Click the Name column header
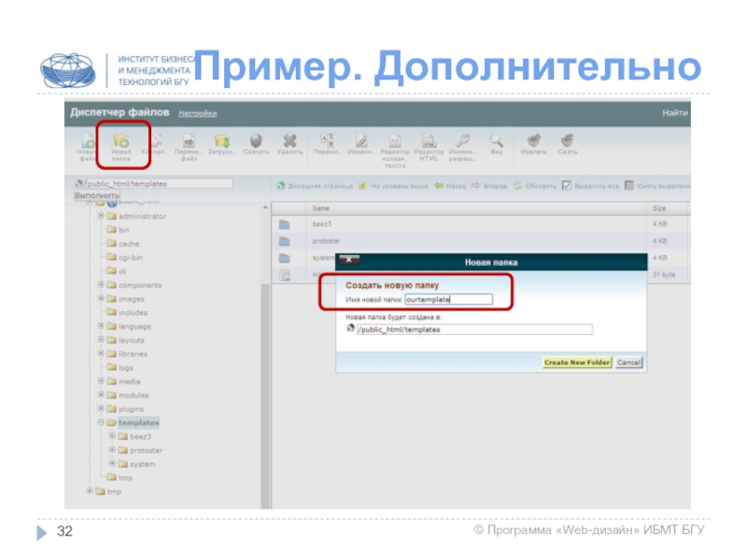747x560 pixels. point(321,208)
